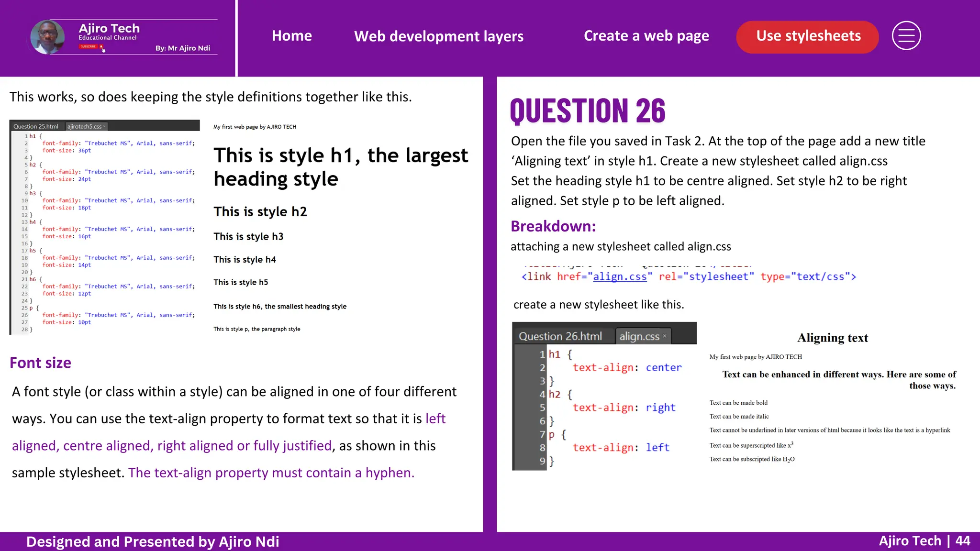Close the ajirotech5.css editor tab
980x551 pixels.
point(104,127)
